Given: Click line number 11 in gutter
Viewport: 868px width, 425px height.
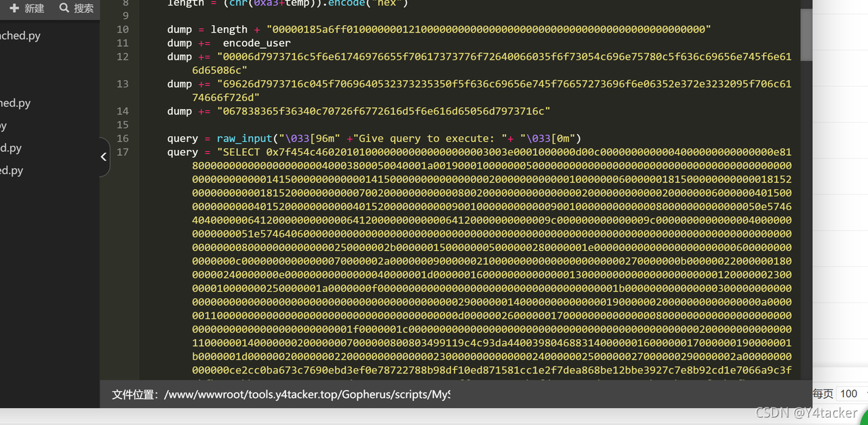Looking at the screenshot, I should [122, 43].
